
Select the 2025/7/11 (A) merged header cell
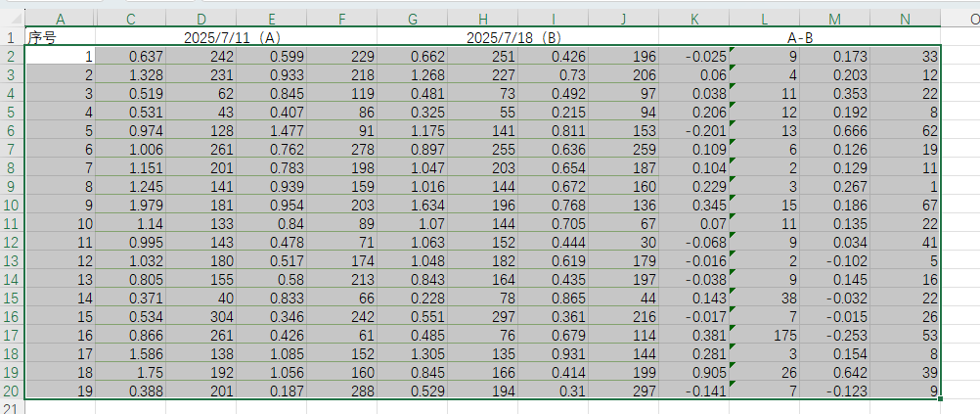tap(236, 37)
